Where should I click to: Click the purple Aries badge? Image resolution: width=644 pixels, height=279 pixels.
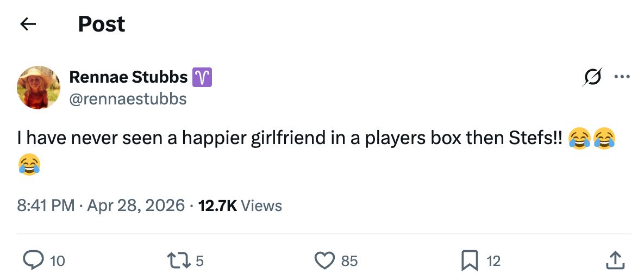pyautogui.click(x=202, y=78)
